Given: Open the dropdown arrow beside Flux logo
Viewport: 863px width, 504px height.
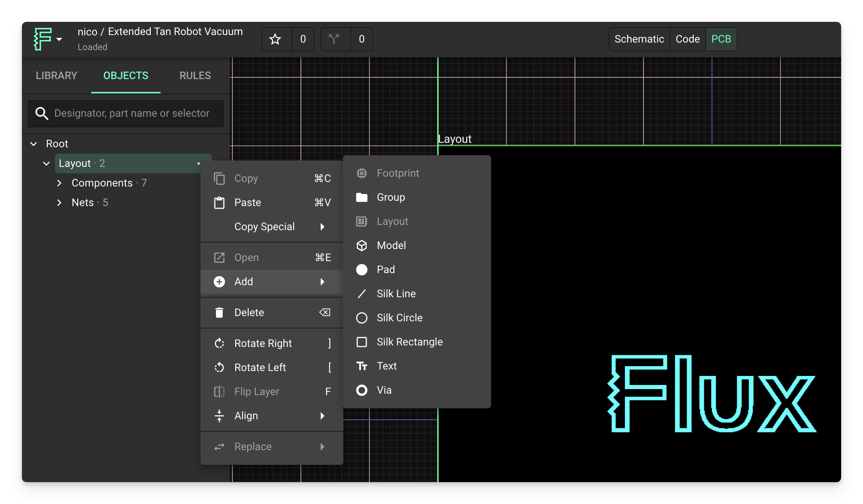Looking at the screenshot, I should [x=59, y=39].
